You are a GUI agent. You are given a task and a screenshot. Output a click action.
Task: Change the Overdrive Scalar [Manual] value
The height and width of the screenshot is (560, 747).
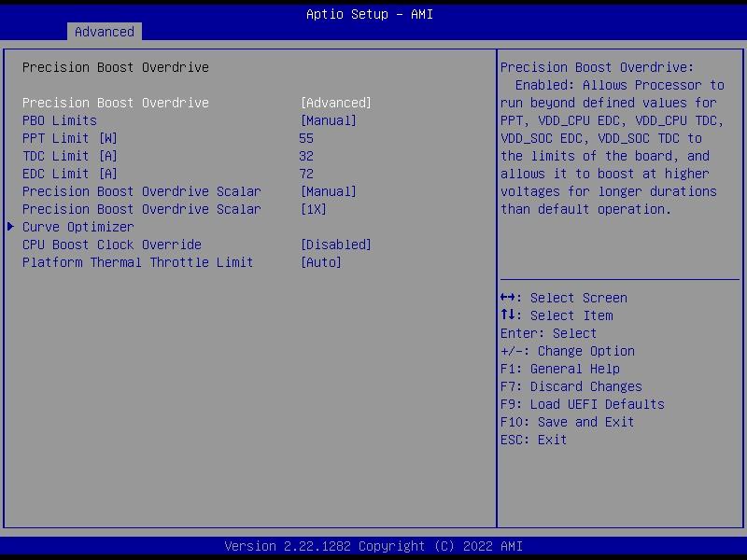[329, 191]
